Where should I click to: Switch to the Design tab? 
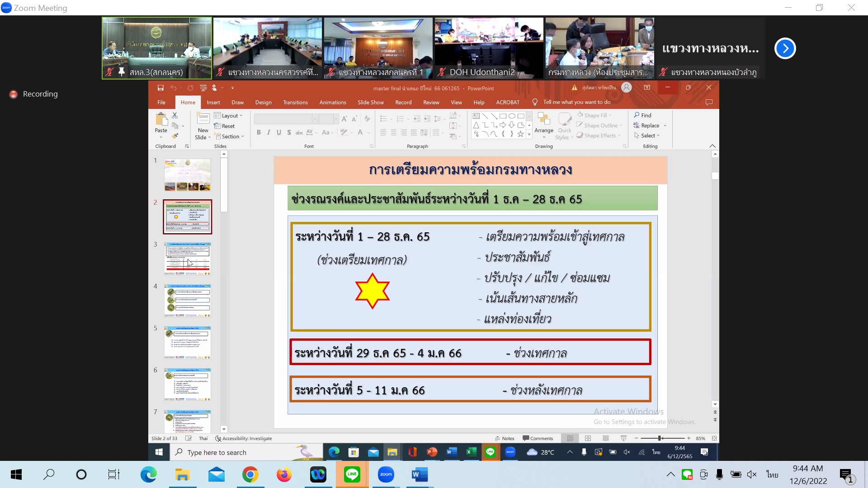263,103
